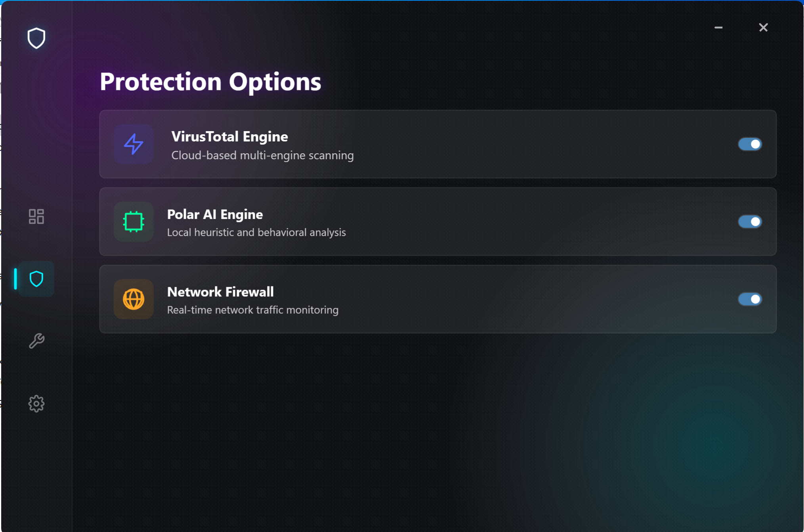Image resolution: width=804 pixels, height=532 pixels.
Task: Select the Protection shield sidebar tab
Action: click(x=36, y=279)
